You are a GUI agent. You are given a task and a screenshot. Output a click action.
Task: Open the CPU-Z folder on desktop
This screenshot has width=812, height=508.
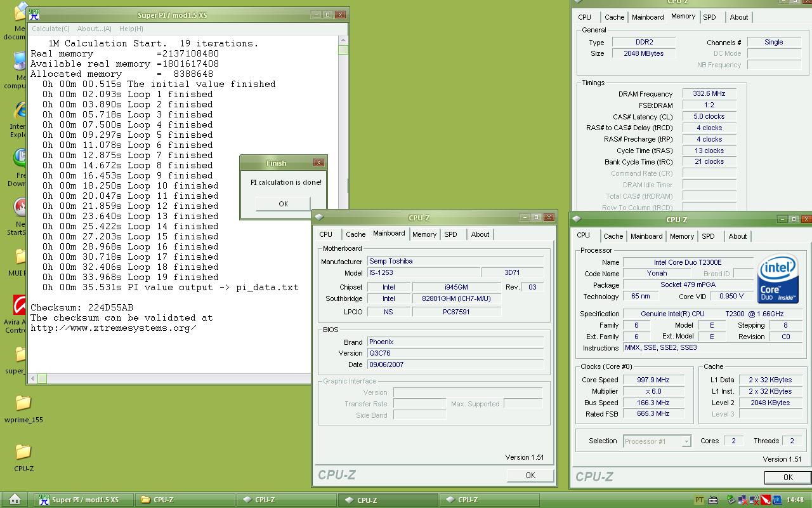pyautogui.click(x=23, y=457)
